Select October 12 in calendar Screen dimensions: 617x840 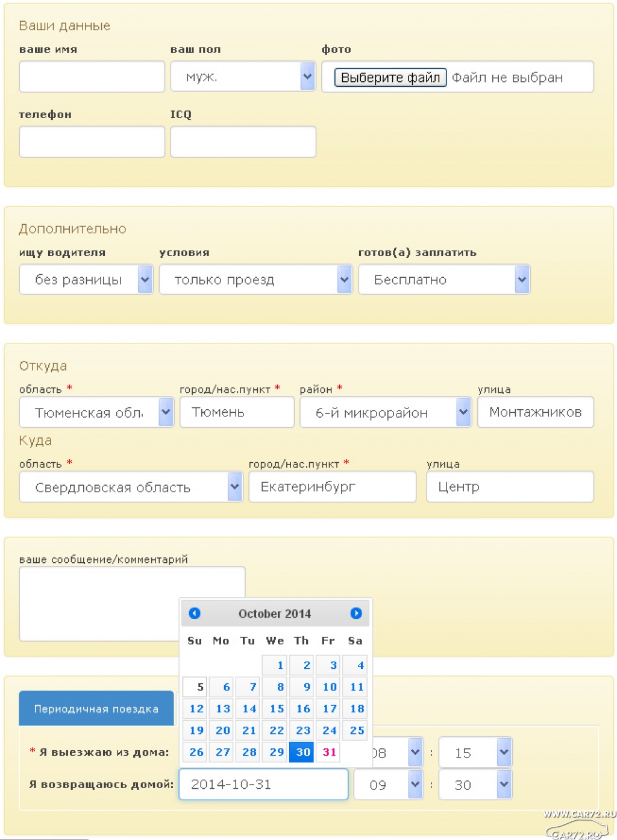195,709
